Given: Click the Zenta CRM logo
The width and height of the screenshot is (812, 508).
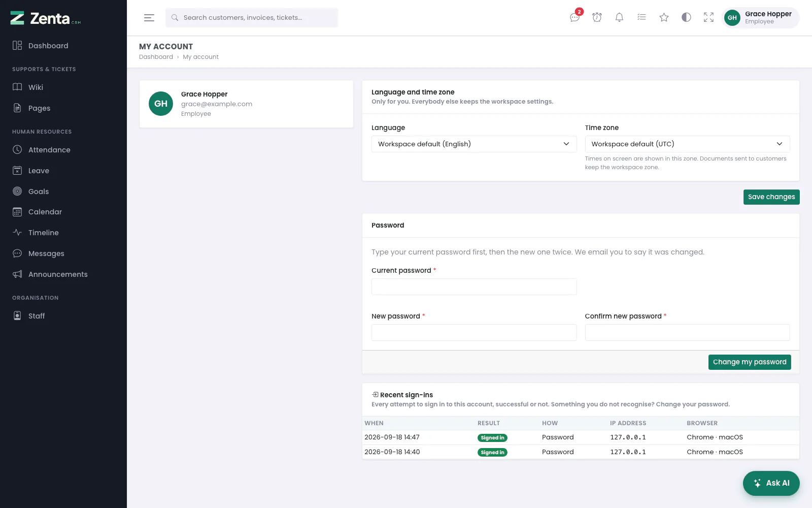Looking at the screenshot, I should (46, 18).
